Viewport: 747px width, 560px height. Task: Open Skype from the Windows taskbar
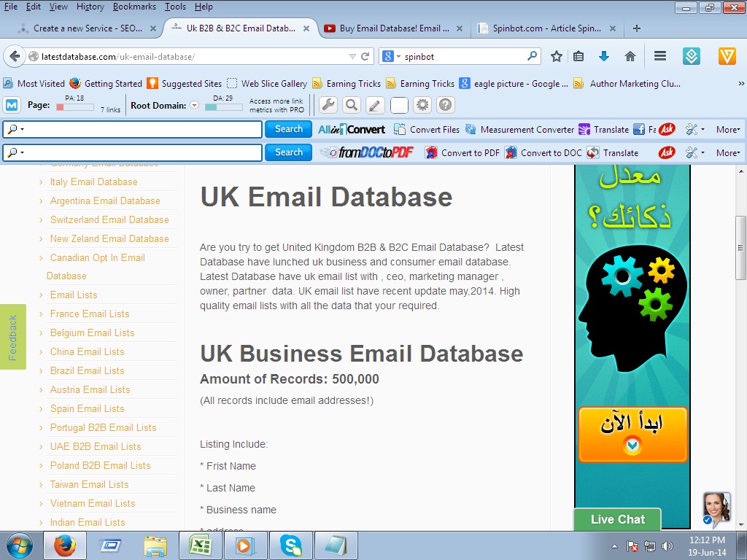[x=290, y=545]
